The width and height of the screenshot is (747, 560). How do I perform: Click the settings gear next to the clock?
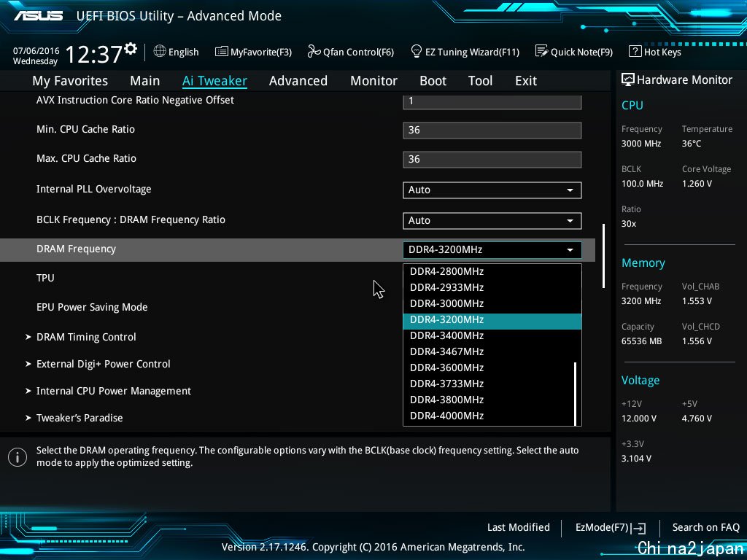(x=131, y=49)
